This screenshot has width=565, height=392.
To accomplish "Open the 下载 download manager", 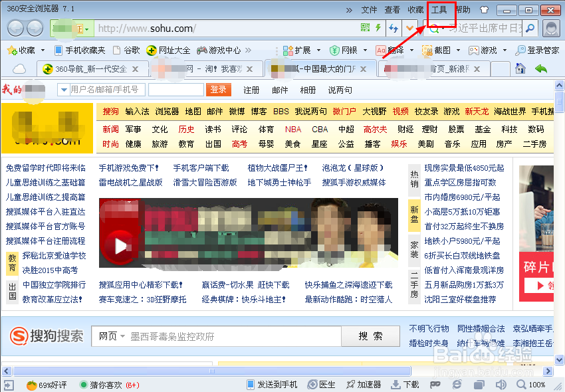I will pyautogui.click(x=405, y=385).
